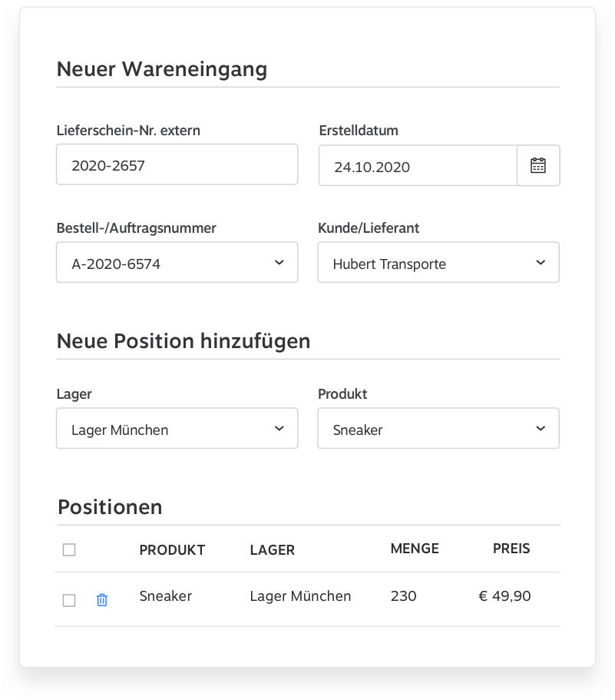Click the PREIS column header

click(511, 549)
